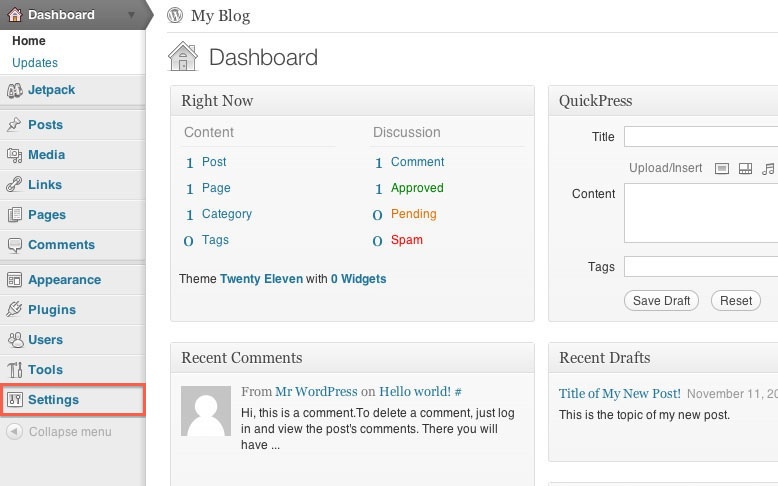
Task: Open the Twenty Eleven theme link
Action: 261,279
